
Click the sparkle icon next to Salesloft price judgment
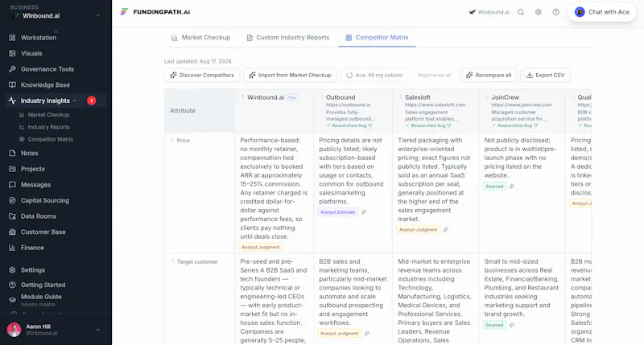coord(446,230)
